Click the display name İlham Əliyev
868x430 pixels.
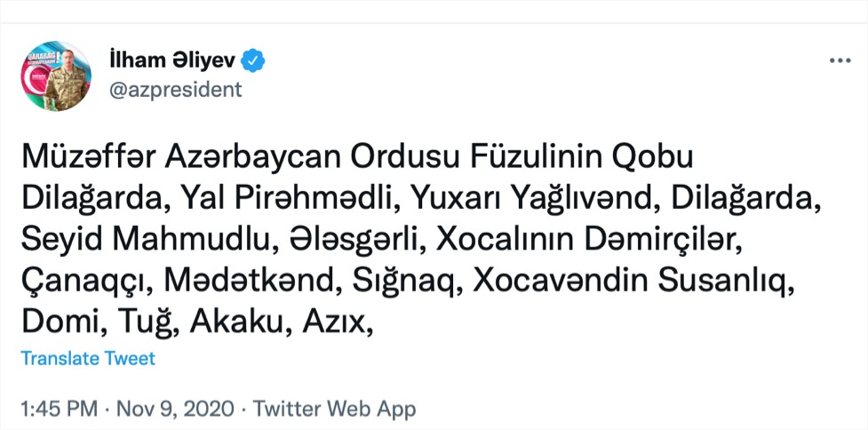click(x=175, y=61)
